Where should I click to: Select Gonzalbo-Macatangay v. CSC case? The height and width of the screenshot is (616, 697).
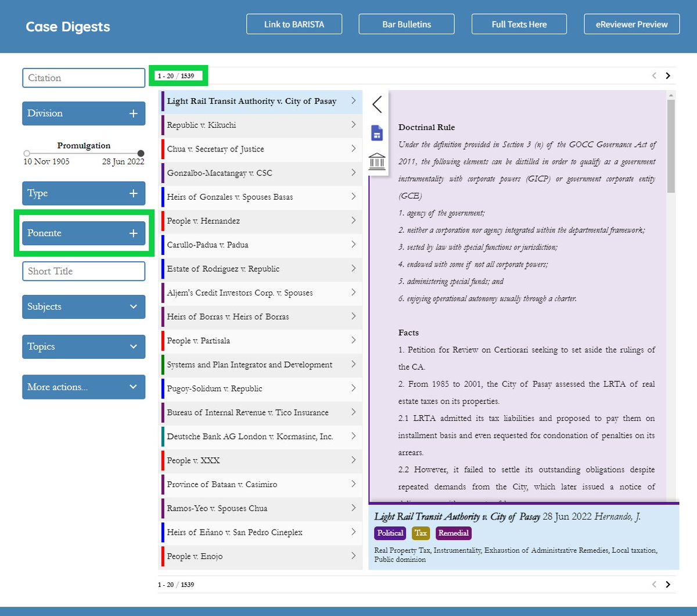pos(261,173)
